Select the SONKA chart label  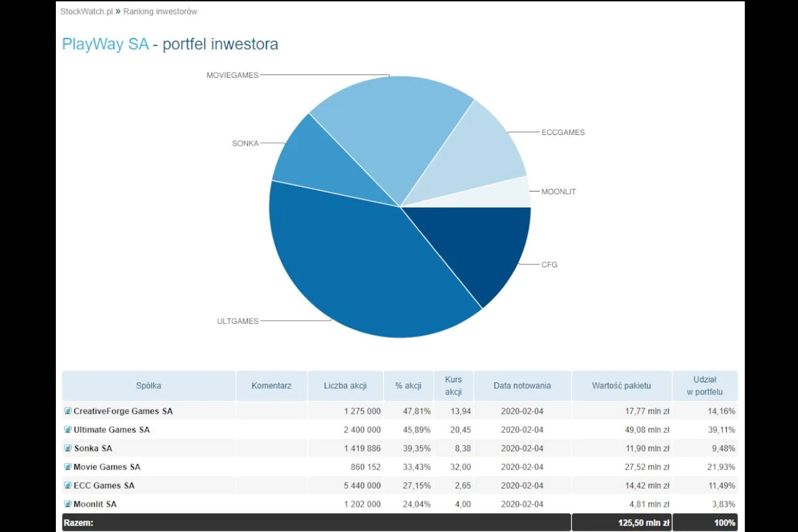tap(245, 143)
